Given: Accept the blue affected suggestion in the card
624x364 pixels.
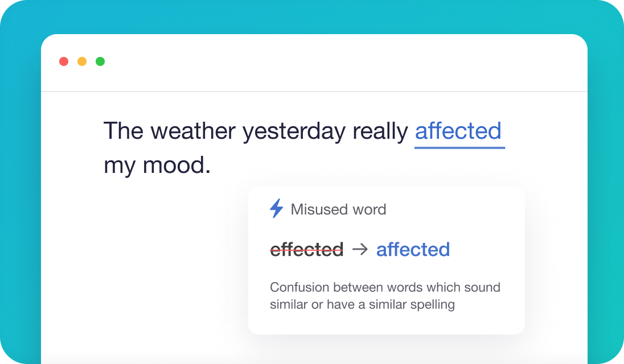Looking at the screenshot, I should 413,249.
